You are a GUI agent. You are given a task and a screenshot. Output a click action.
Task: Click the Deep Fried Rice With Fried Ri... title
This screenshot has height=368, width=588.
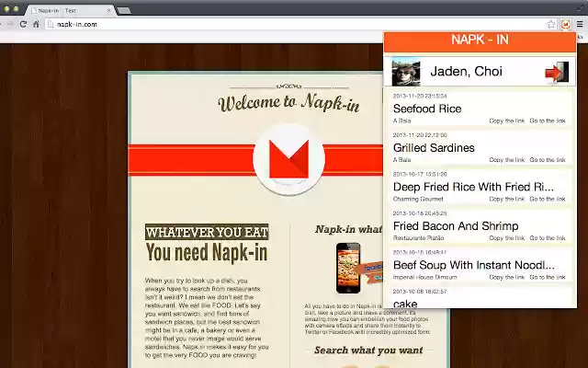click(474, 187)
